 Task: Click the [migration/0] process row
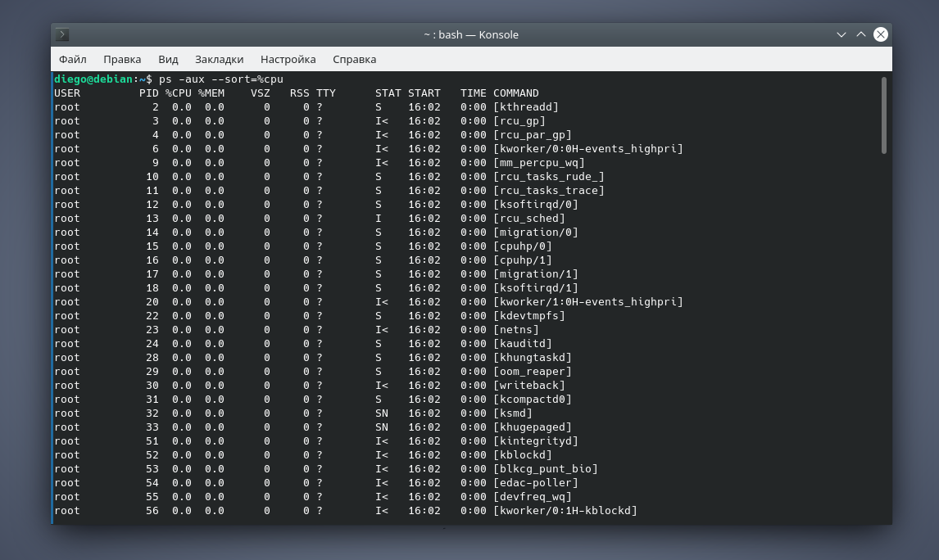(x=535, y=233)
